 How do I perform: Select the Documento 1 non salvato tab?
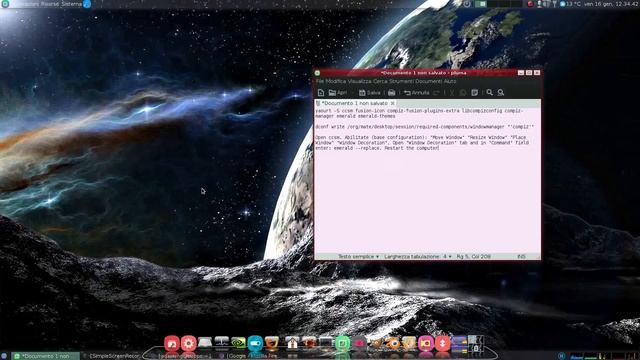pos(355,103)
